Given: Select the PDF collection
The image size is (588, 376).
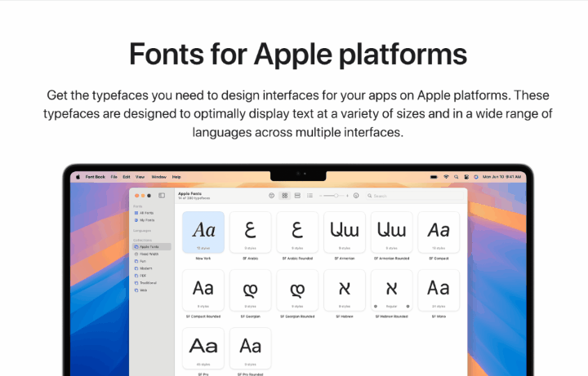Looking at the screenshot, I should coord(152,276).
